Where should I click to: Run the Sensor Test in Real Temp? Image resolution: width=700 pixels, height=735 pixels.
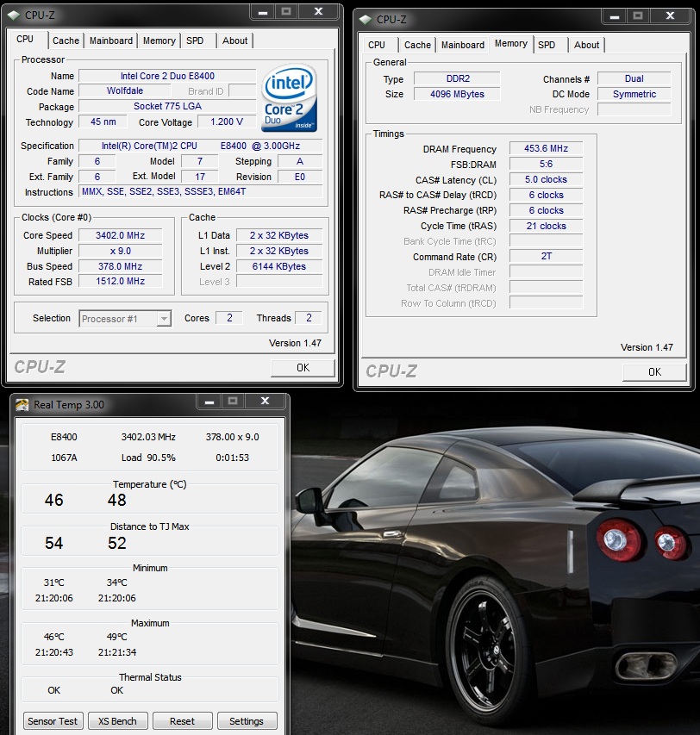[53, 721]
